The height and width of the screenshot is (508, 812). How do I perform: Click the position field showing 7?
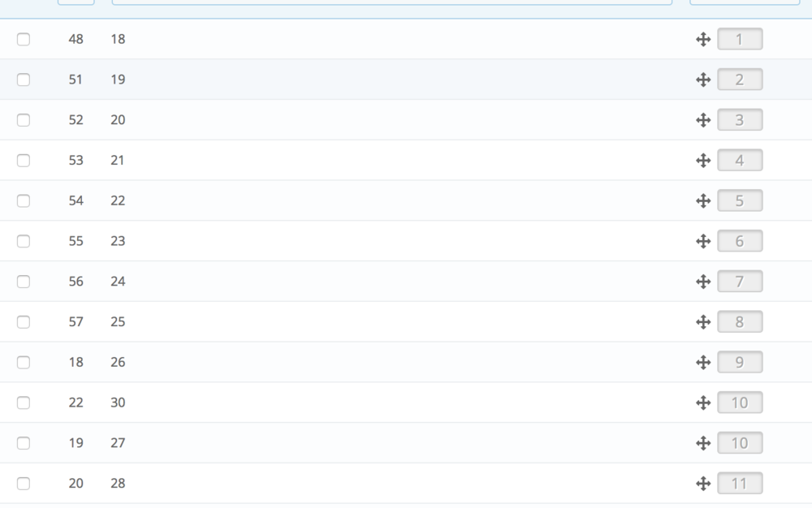[740, 282]
